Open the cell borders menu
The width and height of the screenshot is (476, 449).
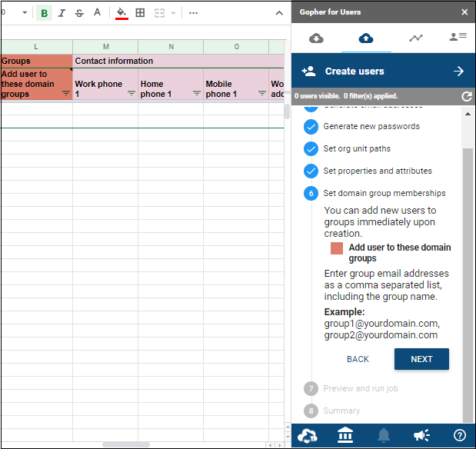[x=140, y=13]
